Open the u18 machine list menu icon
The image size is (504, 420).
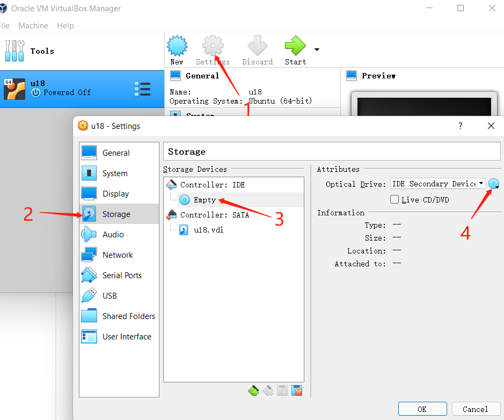[x=142, y=89]
